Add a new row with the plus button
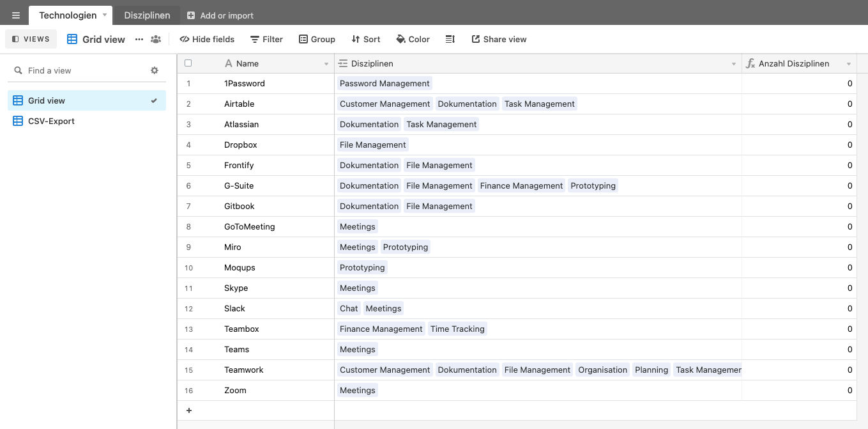Screen dimensions: 868x429 (188, 410)
